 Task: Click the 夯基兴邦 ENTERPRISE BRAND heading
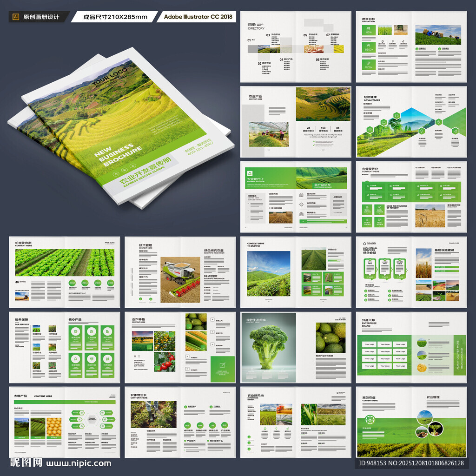coord(368,323)
